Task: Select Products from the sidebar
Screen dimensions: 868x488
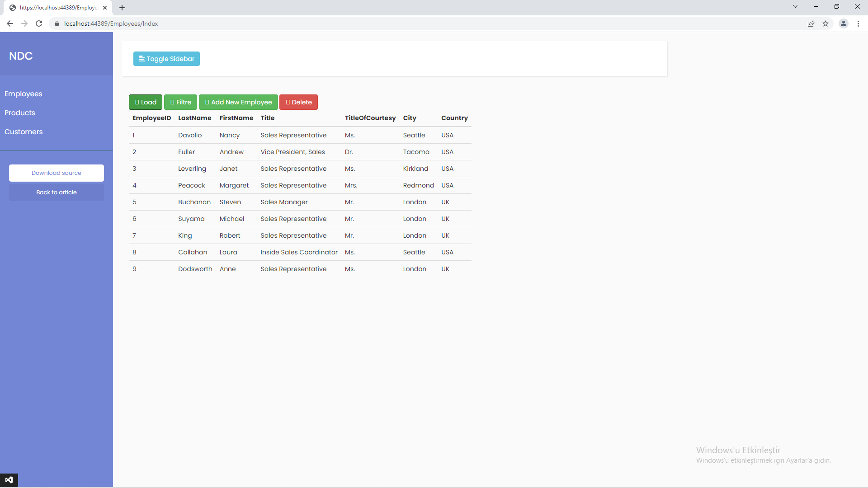Action: point(19,113)
